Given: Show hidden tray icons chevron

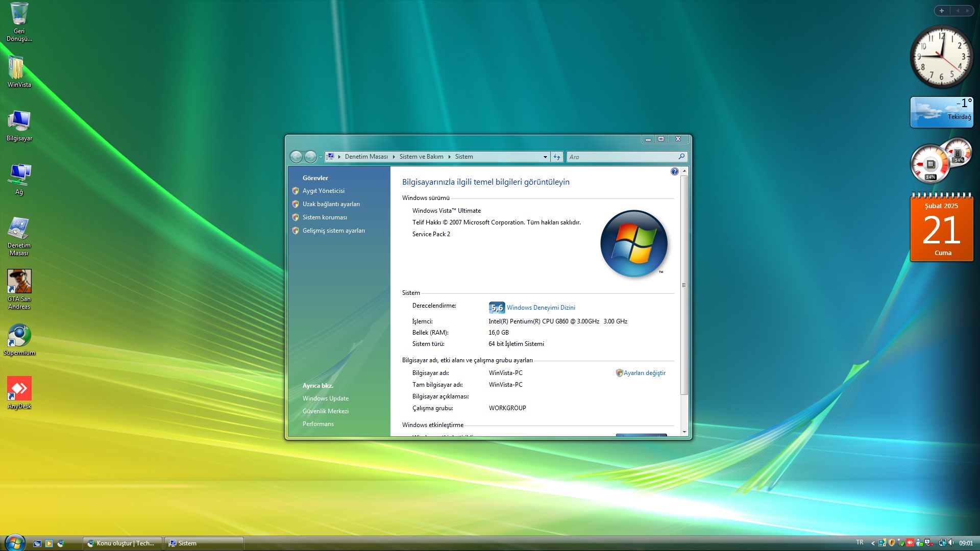Looking at the screenshot, I should point(873,543).
